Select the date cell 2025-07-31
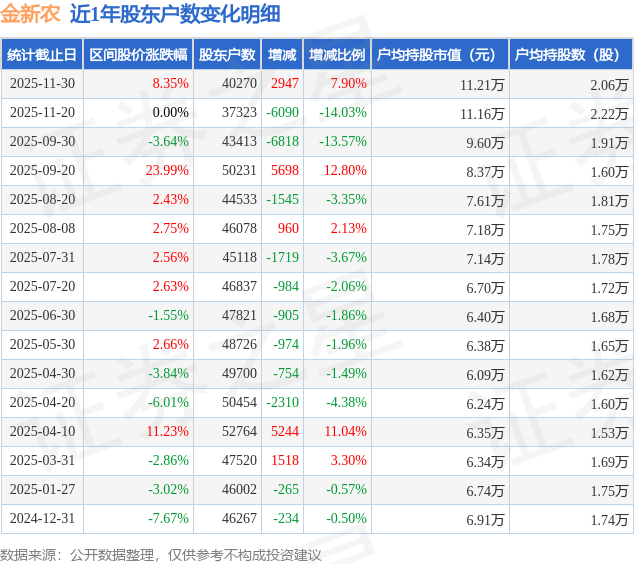This screenshot has height=564, width=634. (42, 258)
